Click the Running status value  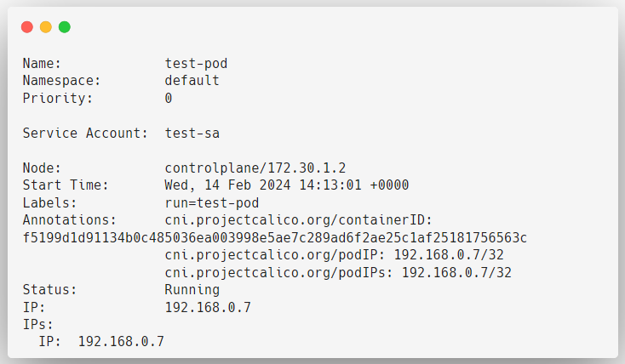[x=192, y=290]
